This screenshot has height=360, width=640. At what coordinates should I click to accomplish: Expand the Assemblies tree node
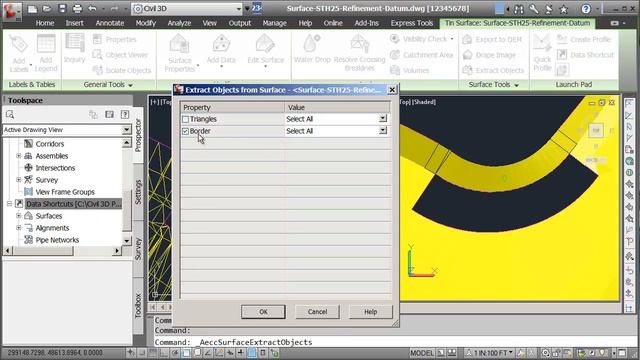(19, 156)
